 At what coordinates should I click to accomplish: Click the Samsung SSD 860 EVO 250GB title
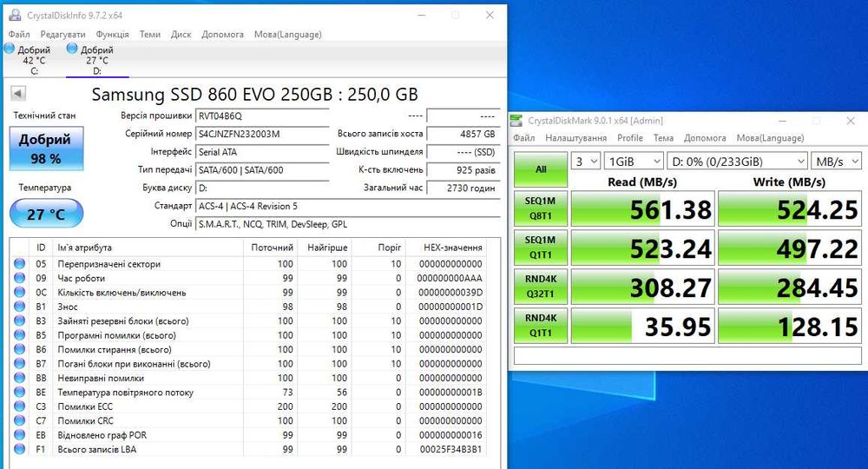(254, 94)
